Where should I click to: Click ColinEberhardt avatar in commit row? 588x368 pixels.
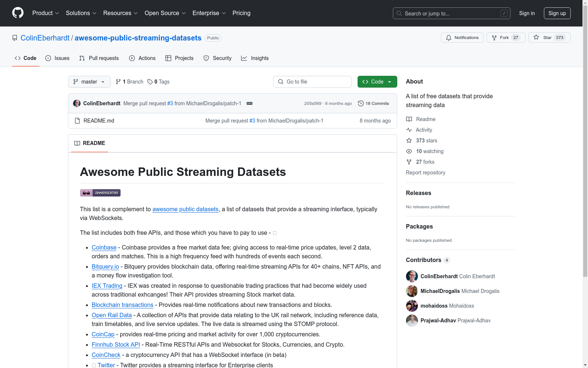(x=77, y=103)
